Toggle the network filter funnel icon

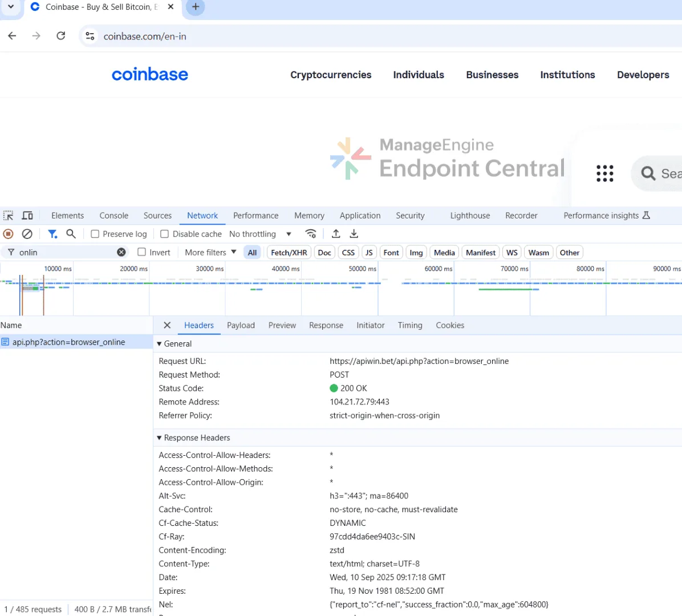[x=52, y=234]
